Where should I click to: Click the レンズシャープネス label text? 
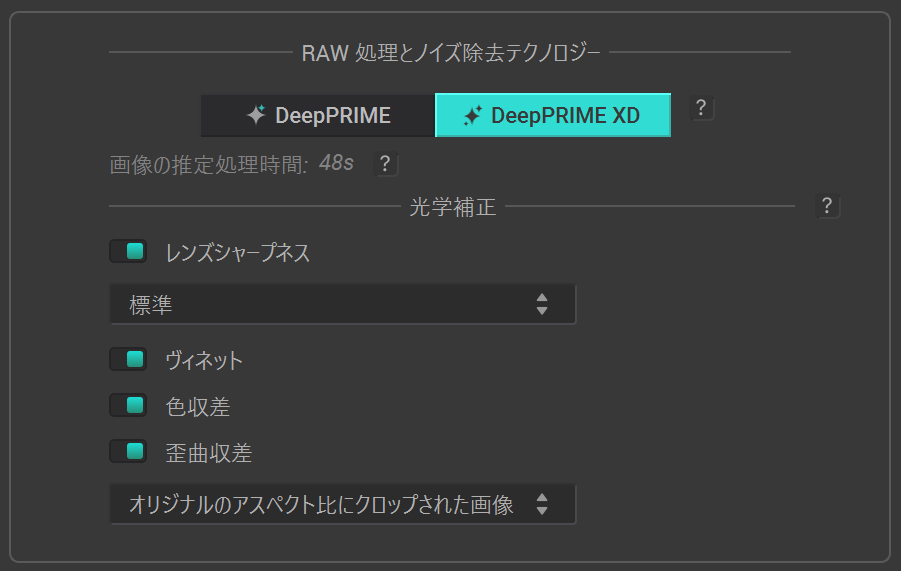(x=238, y=253)
